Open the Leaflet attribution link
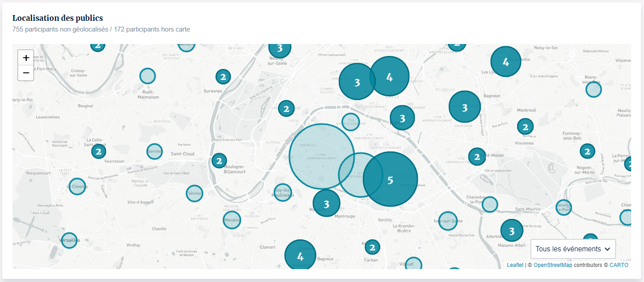 (515, 265)
